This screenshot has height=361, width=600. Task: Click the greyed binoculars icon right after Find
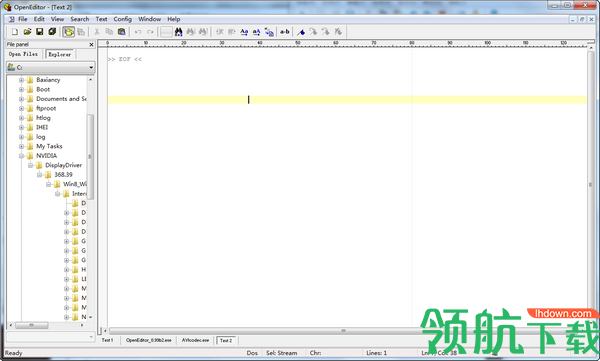(x=191, y=32)
